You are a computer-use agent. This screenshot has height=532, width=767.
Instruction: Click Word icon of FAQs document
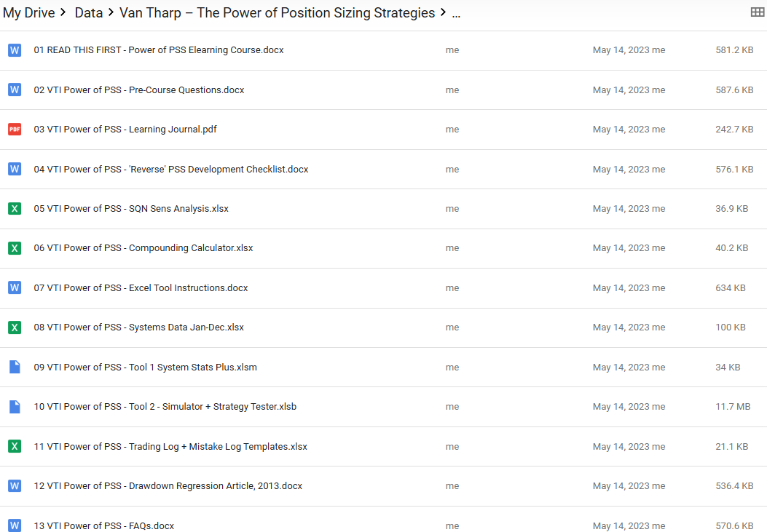point(15,525)
